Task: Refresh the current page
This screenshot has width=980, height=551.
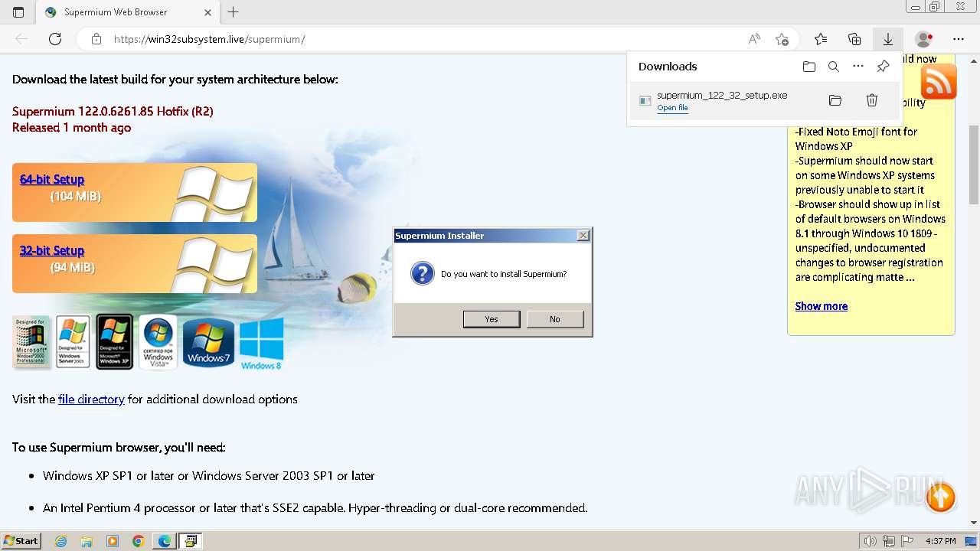Action: coord(55,39)
